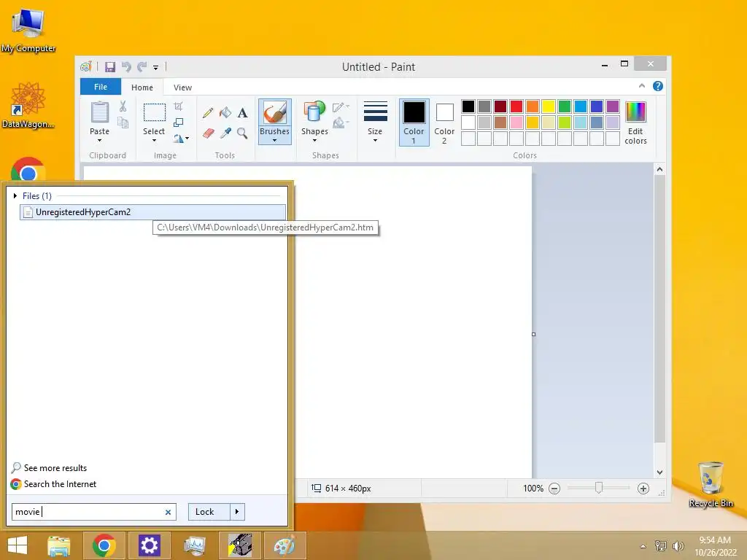The height and width of the screenshot is (560, 747).
Task: Select the Fill with color bucket tool
Action: tap(225, 113)
